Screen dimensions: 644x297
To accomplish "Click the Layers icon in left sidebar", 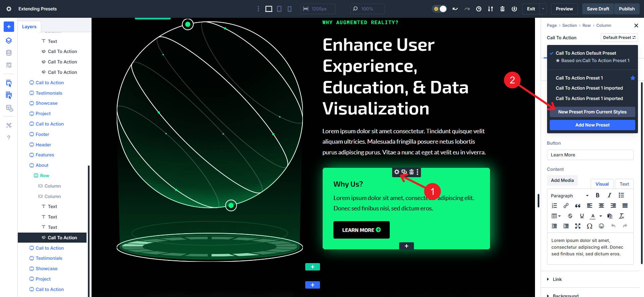I will [9, 41].
